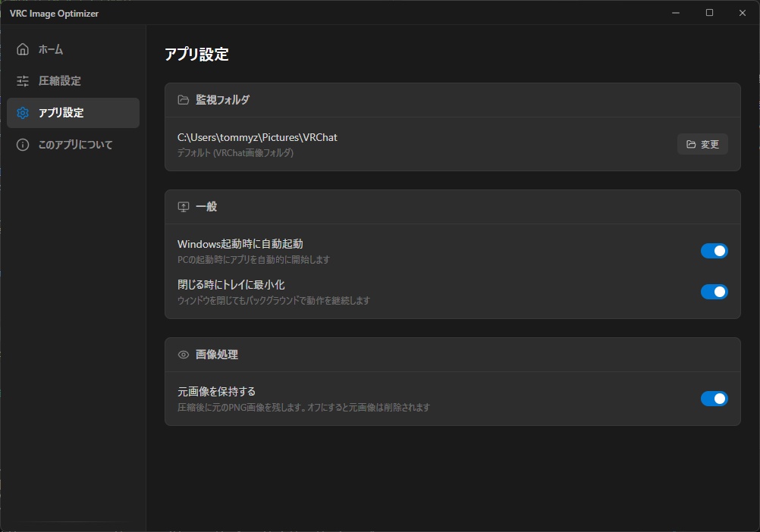
Task: Click the home house icon
Action: (x=23, y=49)
